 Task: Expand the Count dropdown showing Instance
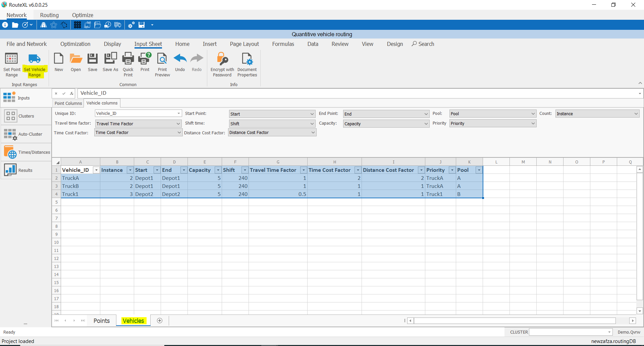636,114
